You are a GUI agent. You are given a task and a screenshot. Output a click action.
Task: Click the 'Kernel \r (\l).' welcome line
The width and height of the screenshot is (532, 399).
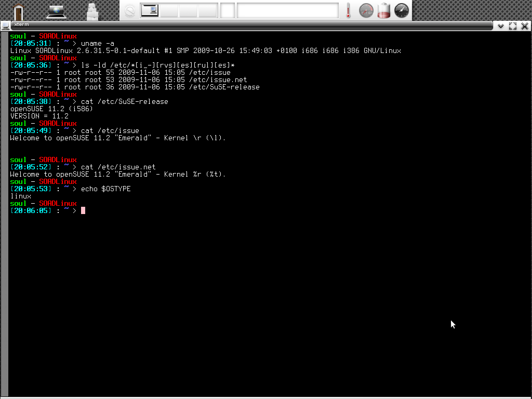pos(118,138)
